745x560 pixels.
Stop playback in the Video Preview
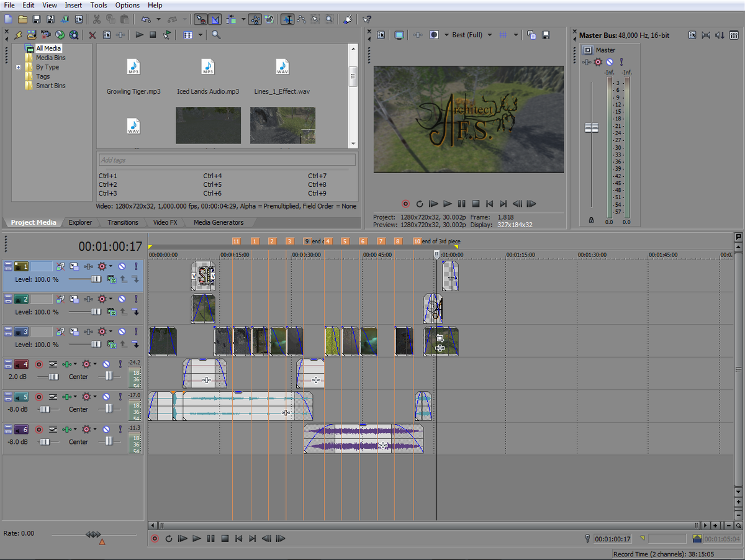476,204
